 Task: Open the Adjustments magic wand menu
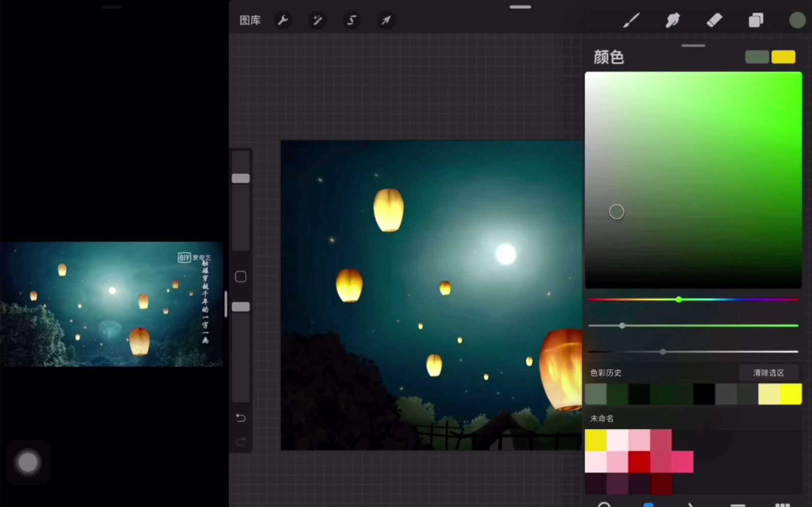(x=317, y=20)
